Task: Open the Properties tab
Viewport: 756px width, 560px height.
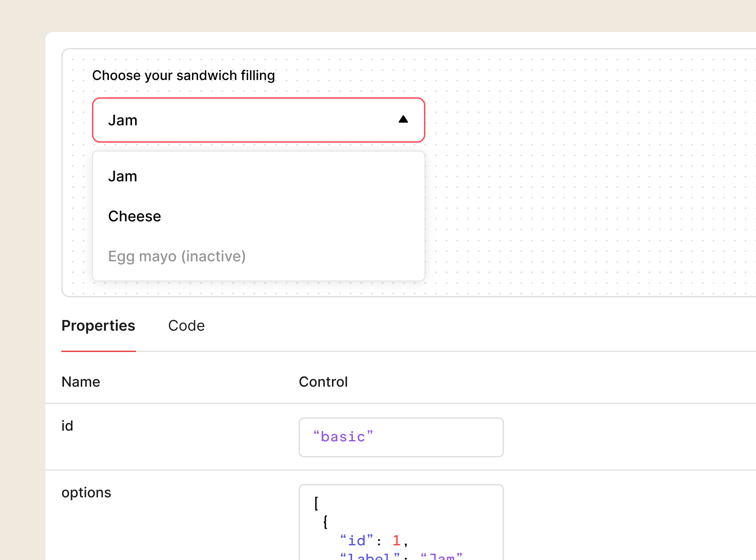Action: [x=98, y=326]
